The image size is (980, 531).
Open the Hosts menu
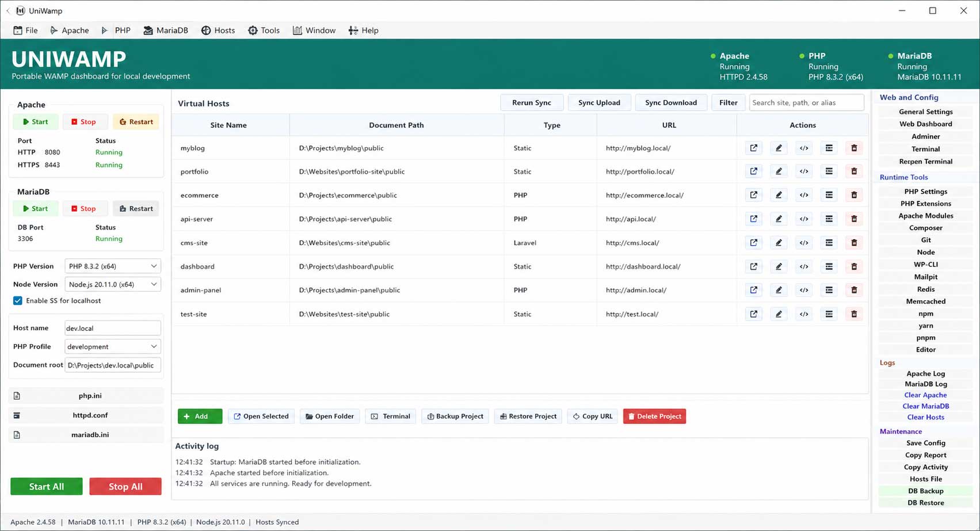pos(218,30)
